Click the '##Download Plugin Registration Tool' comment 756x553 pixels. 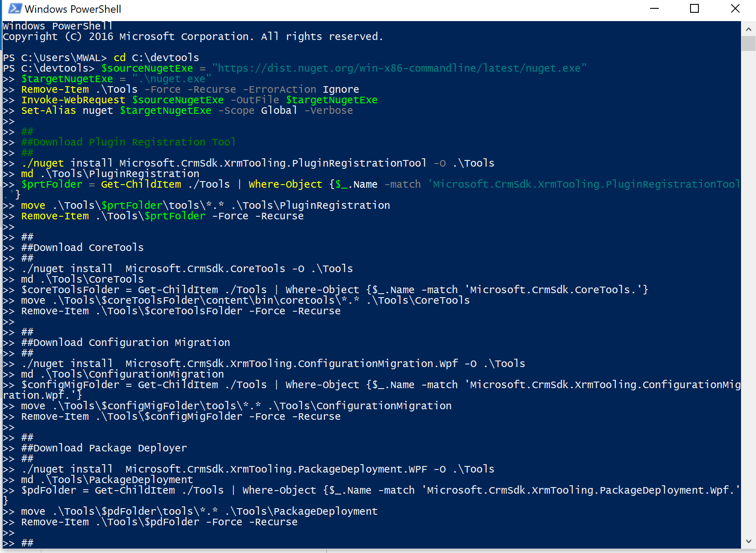pyautogui.click(x=128, y=142)
